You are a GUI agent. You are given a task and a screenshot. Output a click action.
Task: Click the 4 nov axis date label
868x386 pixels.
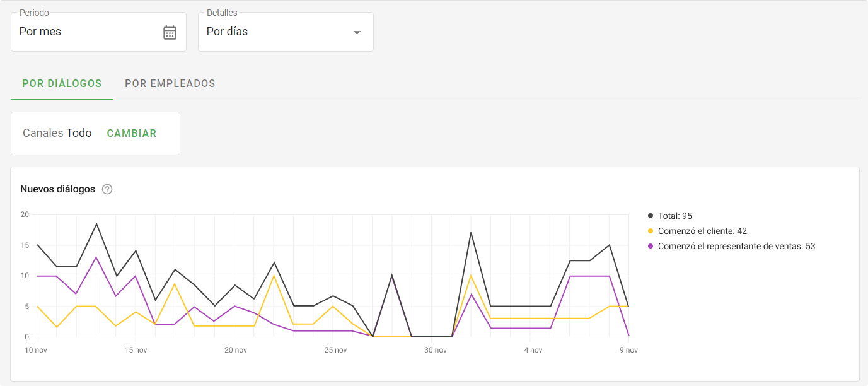click(x=533, y=350)
